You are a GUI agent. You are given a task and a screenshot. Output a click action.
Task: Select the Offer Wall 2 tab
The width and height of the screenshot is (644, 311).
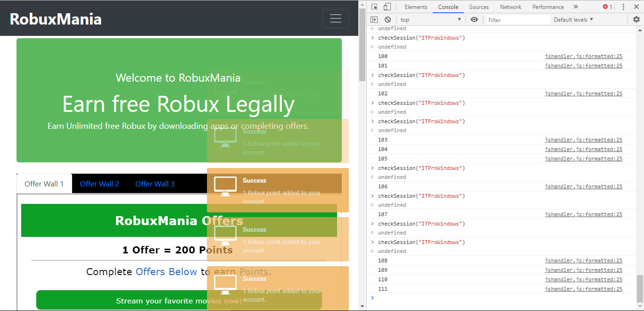tap(99, 184)
